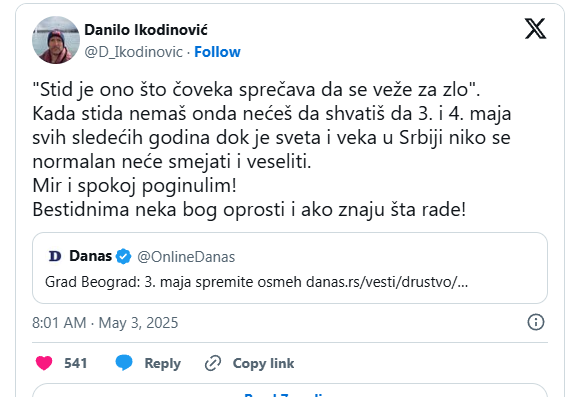This screenshot has width=577, height=397.
Task: Open the tweet info circle icon
Action: pos(535,322)
